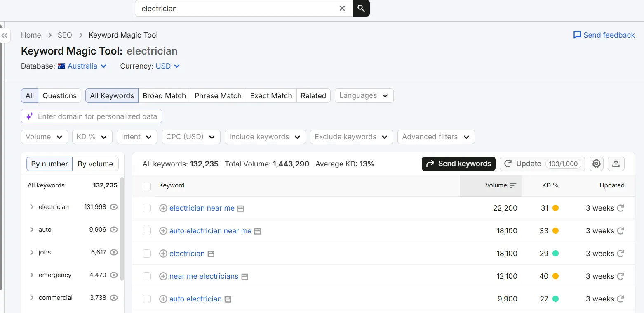
Task: Check the box for 'near me electricians'
Action: point(147,276)
